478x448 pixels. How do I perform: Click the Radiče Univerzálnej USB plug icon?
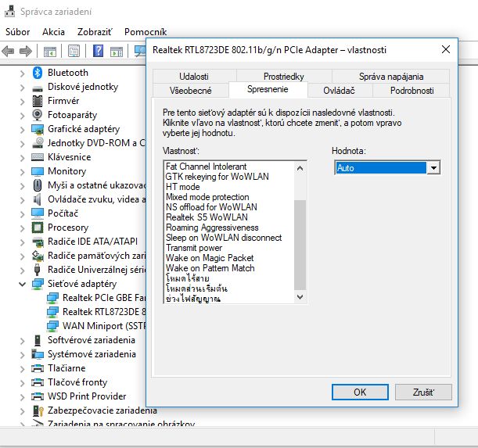(x=38, y=270)
